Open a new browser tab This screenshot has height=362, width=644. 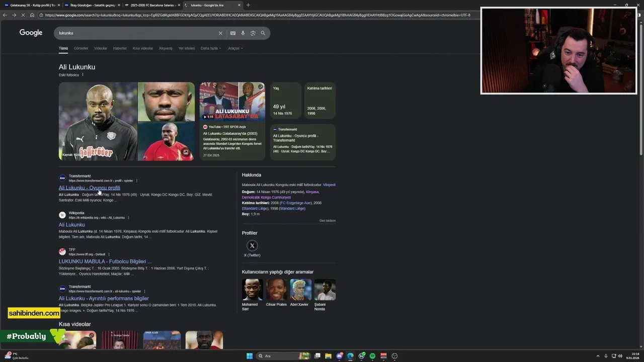tap(248, 5)
